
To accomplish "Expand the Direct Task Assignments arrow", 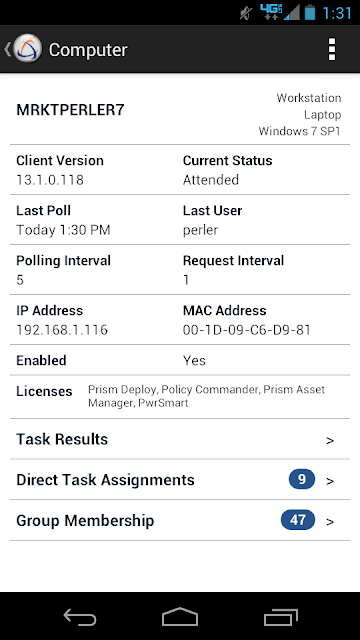I will (330, 481).
